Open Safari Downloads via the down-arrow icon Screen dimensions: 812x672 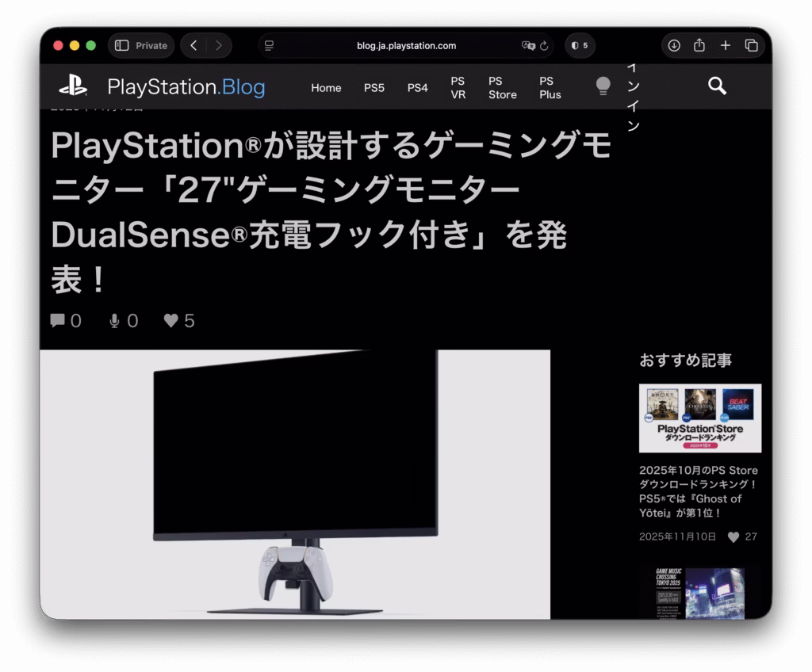click(673, 45)
